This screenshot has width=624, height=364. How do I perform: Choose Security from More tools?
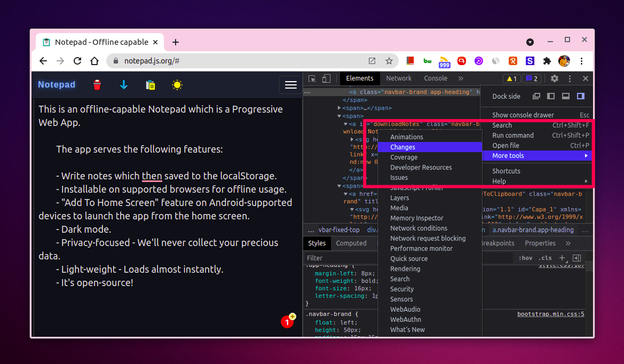(x=430, y=289)
